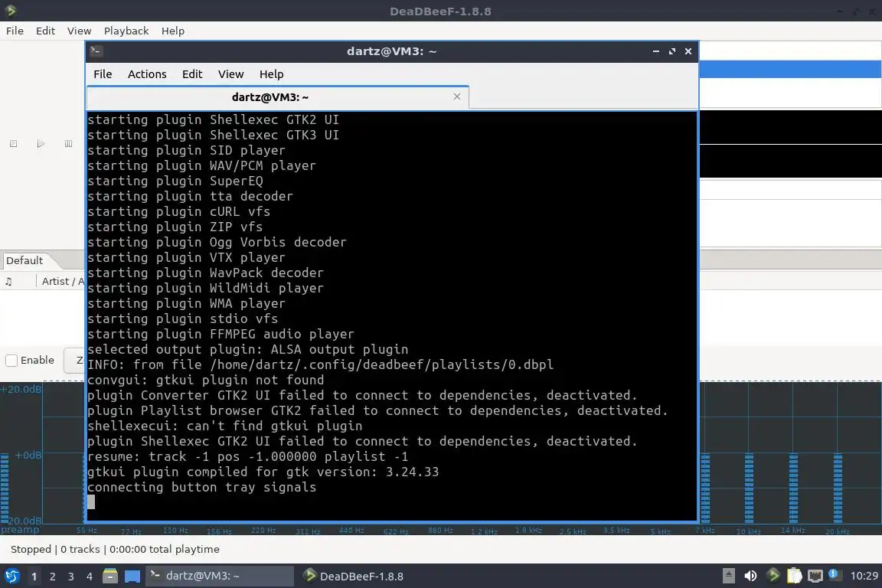
Task: Click the update notifier tray icon
Action: tap(835, 575)
